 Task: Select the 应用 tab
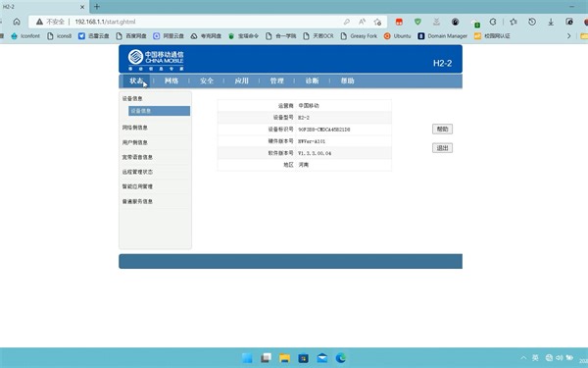coord(241,80)
